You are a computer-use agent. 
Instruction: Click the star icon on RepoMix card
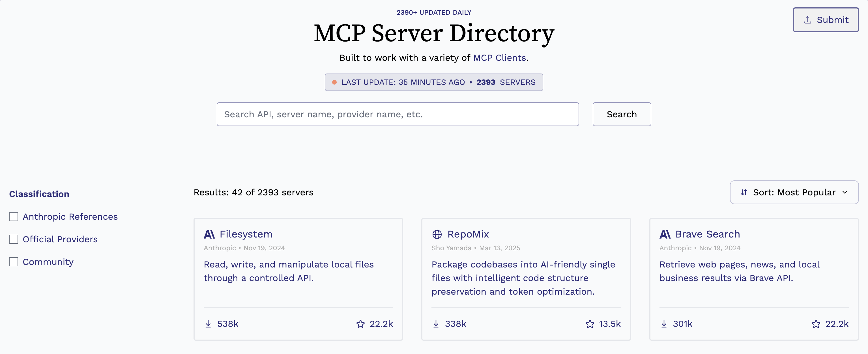pos(590,324)
